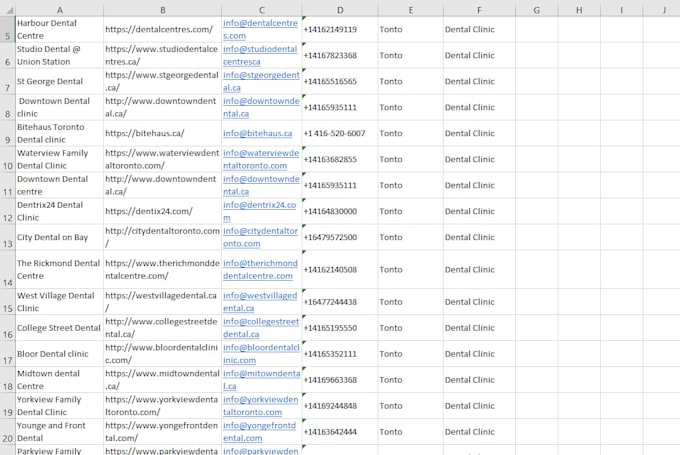Select the https://bitehaus.ca/ URL cell
Viewport: 680px width, 455px height.
162,134
